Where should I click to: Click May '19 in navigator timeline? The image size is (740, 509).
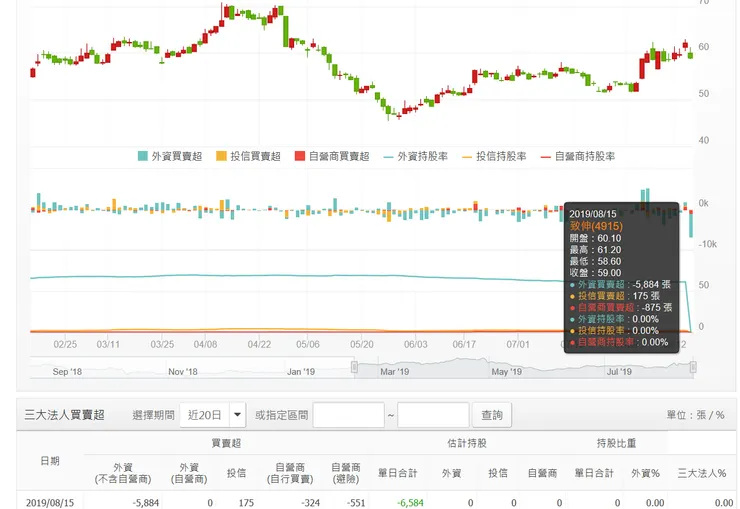click(506, 372)
